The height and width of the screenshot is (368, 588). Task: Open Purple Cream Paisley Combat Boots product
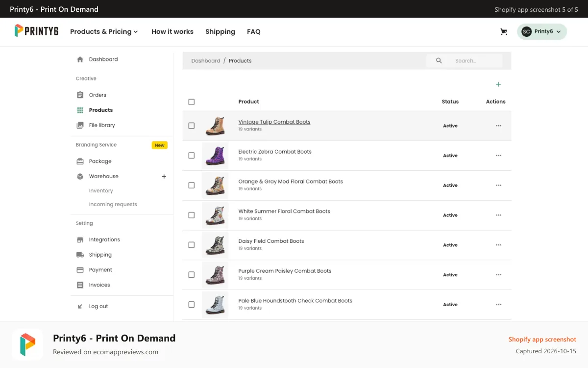pyautogui.click(x=285, y=271)
